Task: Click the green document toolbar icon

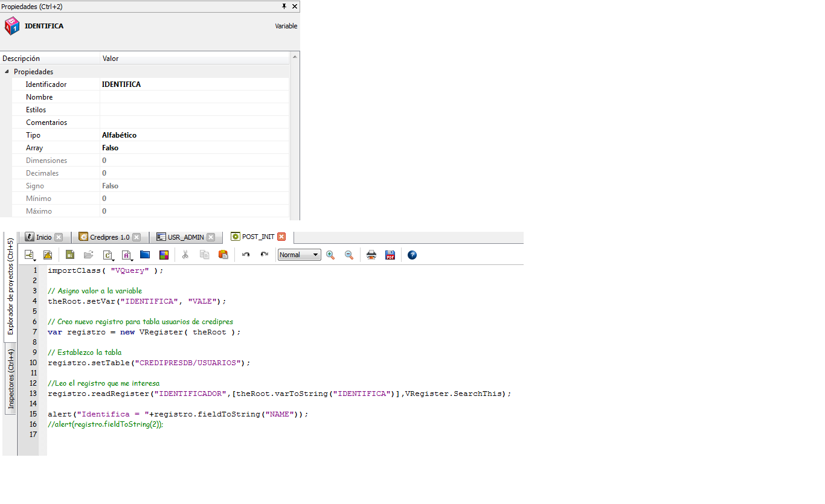Action: [x=70, y=255]
